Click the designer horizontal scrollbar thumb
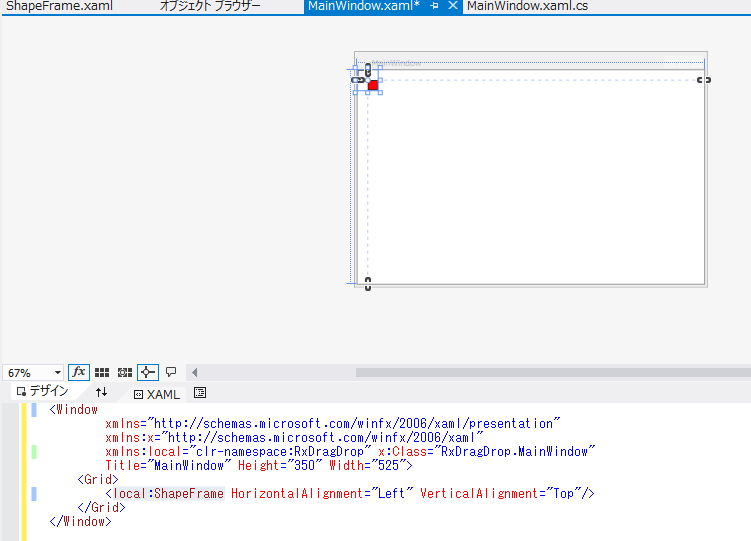The height and width of the screenshot is (541, 751). tap(553, 372)
